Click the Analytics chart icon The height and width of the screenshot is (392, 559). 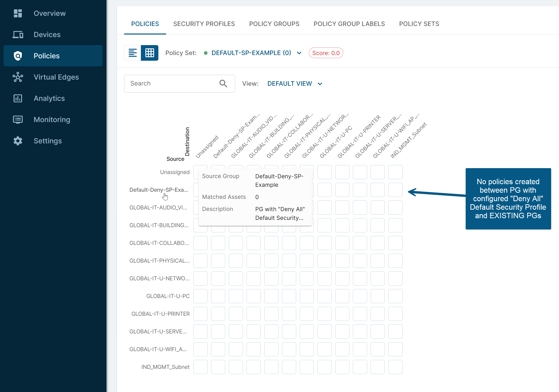18,98
